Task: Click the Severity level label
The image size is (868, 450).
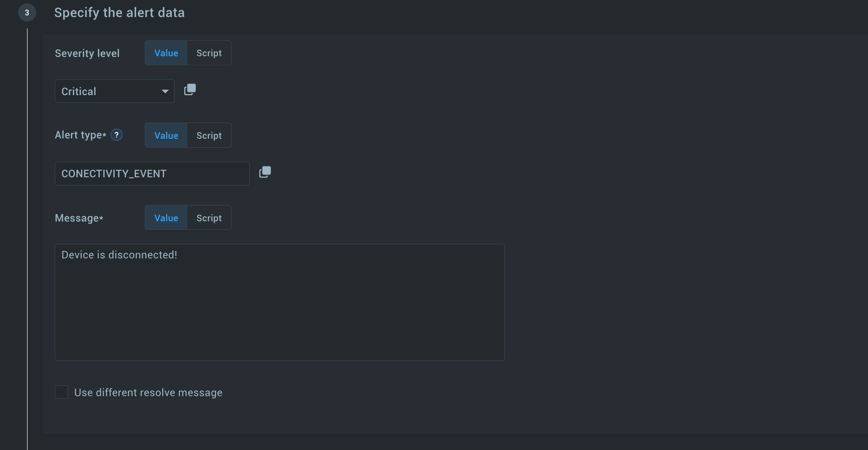Action: 87,53
